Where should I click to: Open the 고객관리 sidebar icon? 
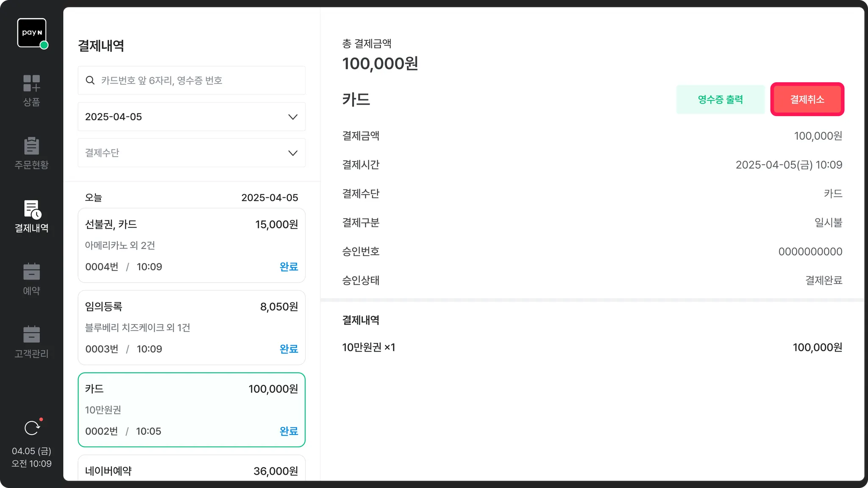[31, 334]
